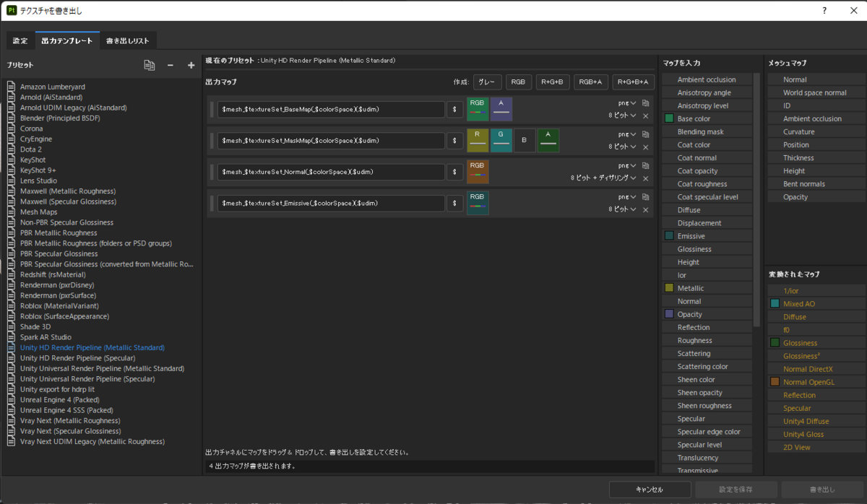Click the purple A channel of BaseMap
867x504 pixels.
tap(501, 110)
